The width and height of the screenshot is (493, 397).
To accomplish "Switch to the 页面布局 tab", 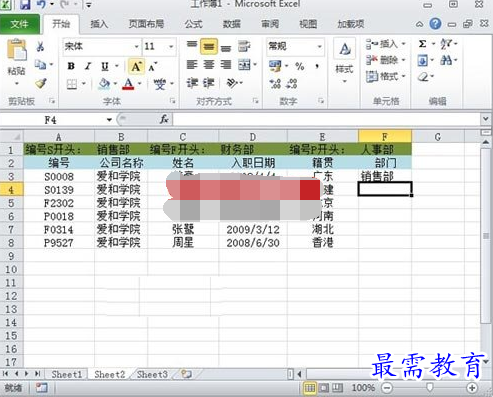I will pos(146,24).
